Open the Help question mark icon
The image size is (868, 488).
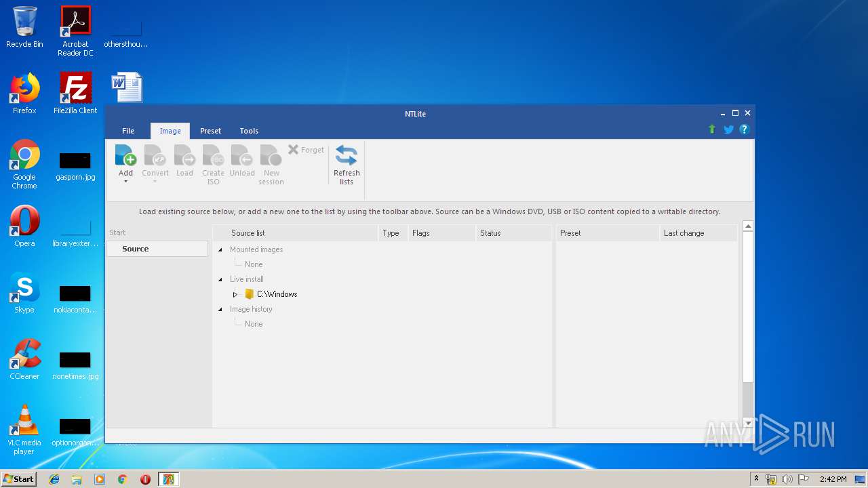[744, 129]
